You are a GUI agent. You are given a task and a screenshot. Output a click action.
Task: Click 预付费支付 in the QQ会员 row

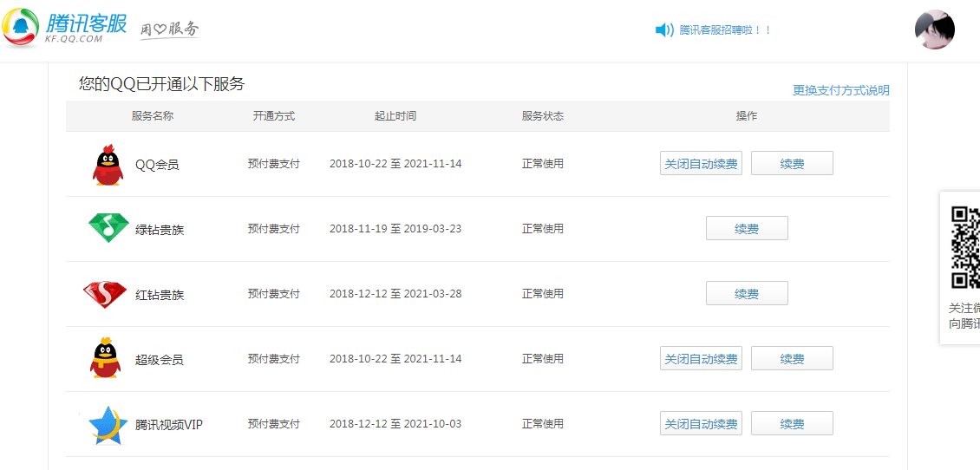(274, 164)
